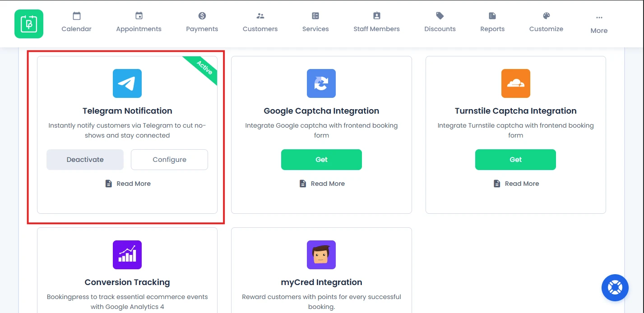The width and height of the screenshot is (644, 313).
Task: Click 'Integrate Turnstile captcha with frontend' description
Action: point(516,130)
